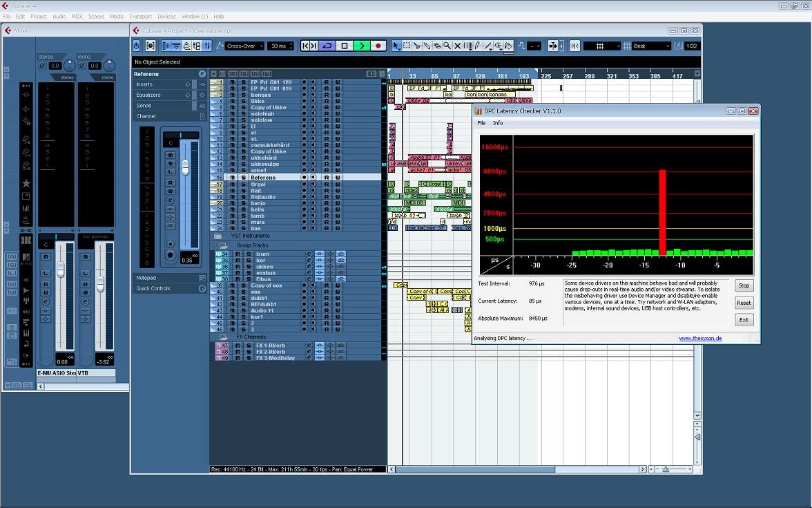812x508 pixels.
Task: Toggle the Cycle loop transport button
Action: (x=327, y=46)
